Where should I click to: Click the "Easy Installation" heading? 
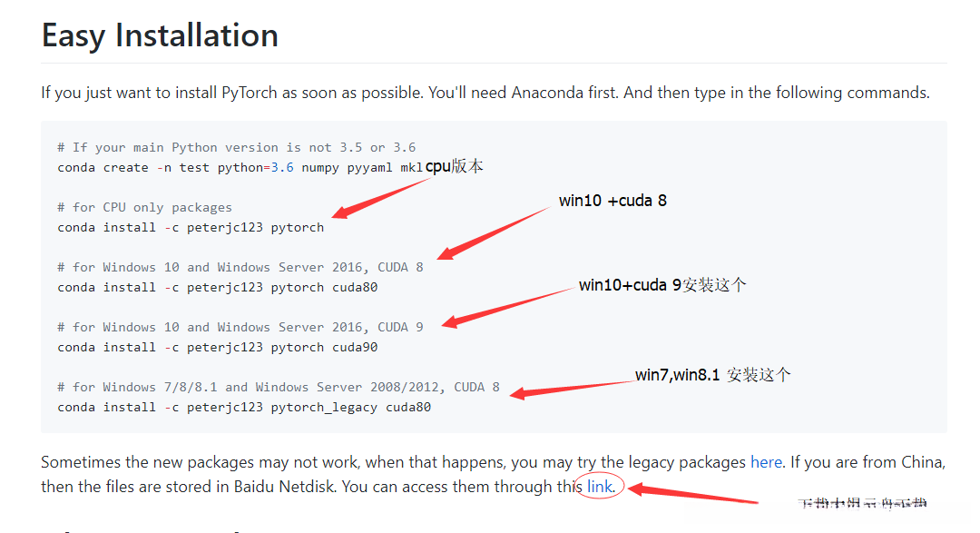coord(160,35)
